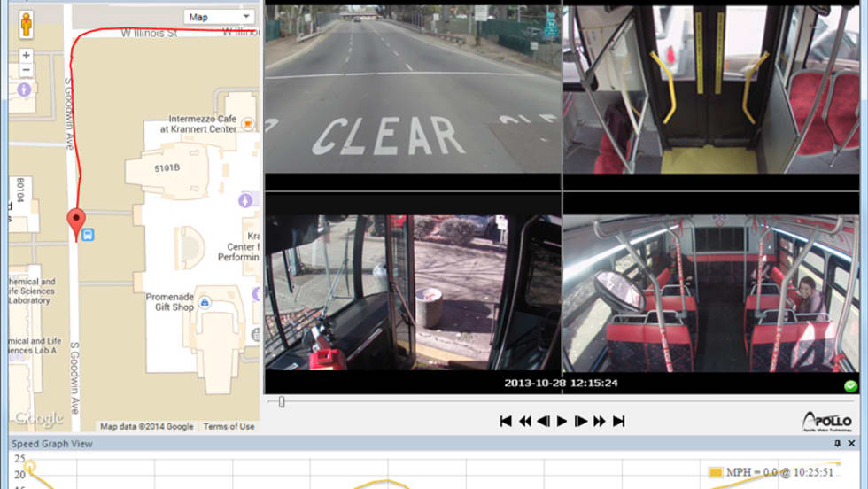Zoom in on the map

point(26,56)
